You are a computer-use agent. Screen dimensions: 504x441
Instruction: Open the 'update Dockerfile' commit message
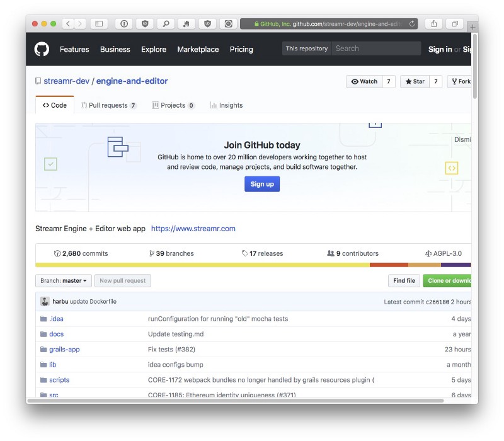pyautogui.click(x=93, y=302)
